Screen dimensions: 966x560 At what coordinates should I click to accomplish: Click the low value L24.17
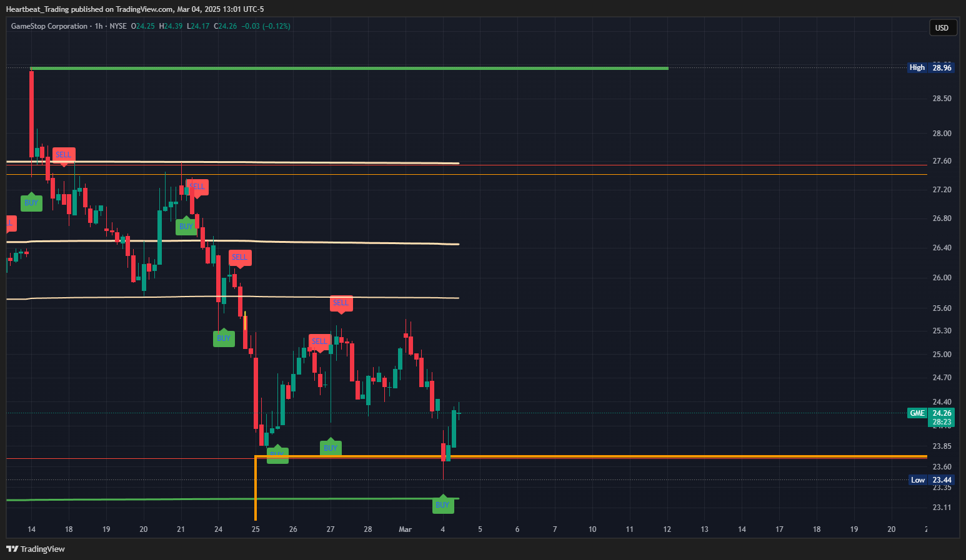pos(198,26)
